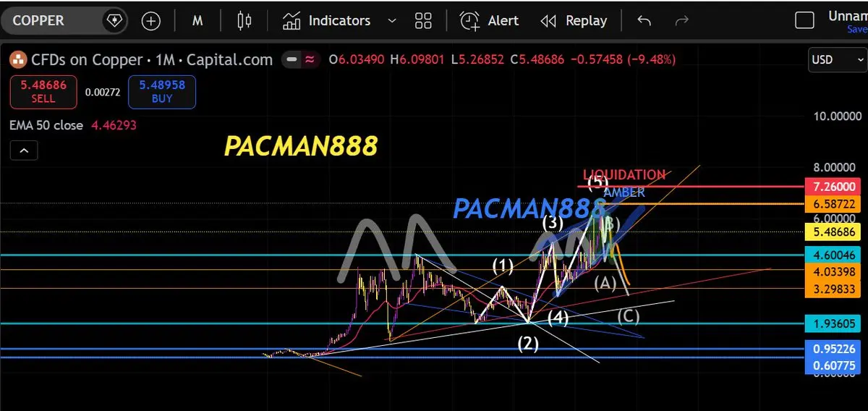Select the (4) wave label
The height and width of the screenshot is (411, 868).
click(558, 317)
